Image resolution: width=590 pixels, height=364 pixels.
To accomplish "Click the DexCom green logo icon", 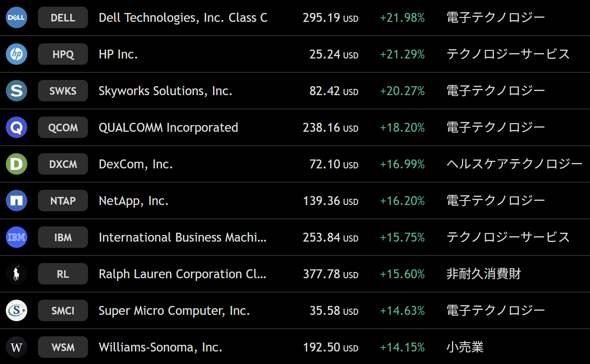I will 17,164.
